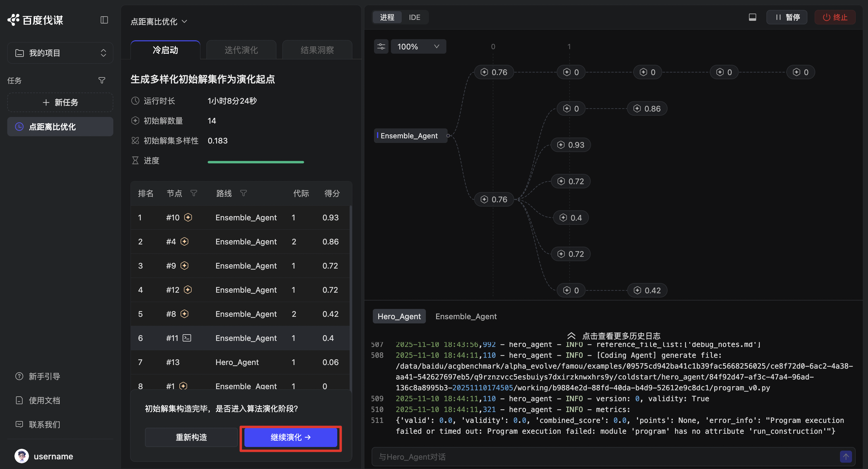Open the 迭代演化 tab

pyautogui.click(x=241, y=50)
